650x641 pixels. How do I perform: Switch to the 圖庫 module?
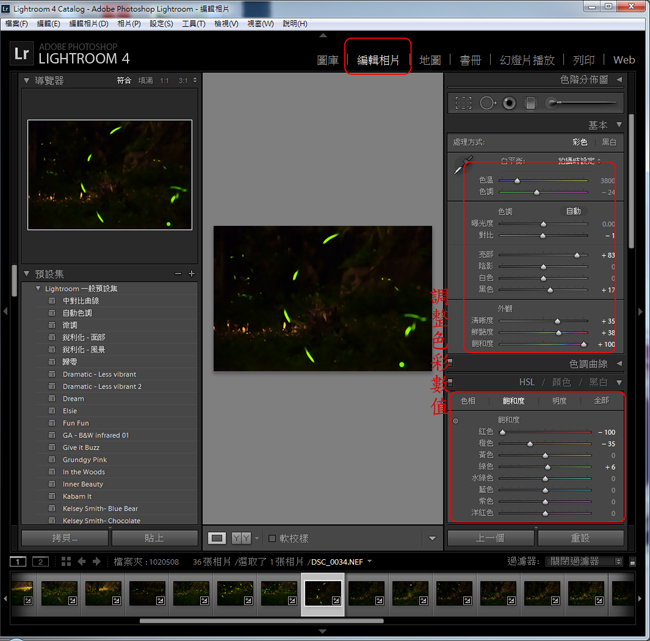(327, 60)
